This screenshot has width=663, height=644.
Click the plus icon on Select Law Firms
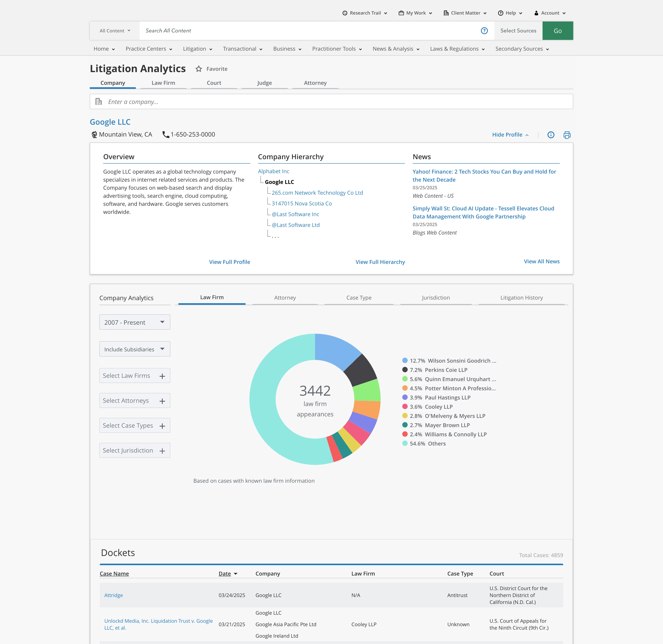click(x=162, y=376)
